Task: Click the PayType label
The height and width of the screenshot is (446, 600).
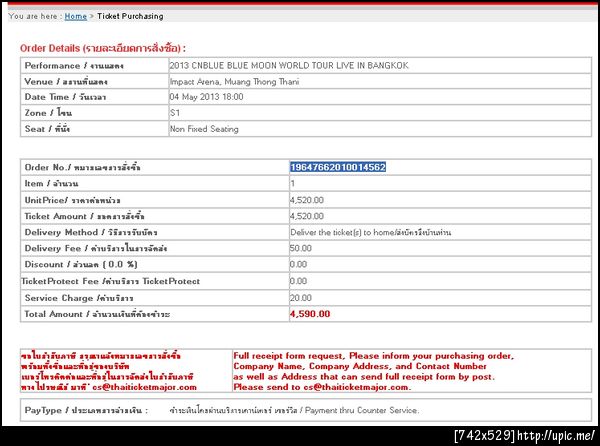Action: click(x=86, y=410)
